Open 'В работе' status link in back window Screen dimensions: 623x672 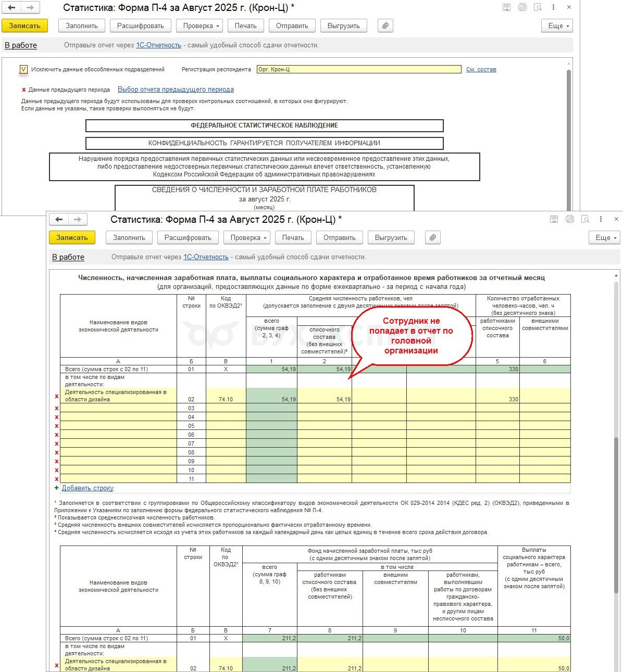coord(21,45)
